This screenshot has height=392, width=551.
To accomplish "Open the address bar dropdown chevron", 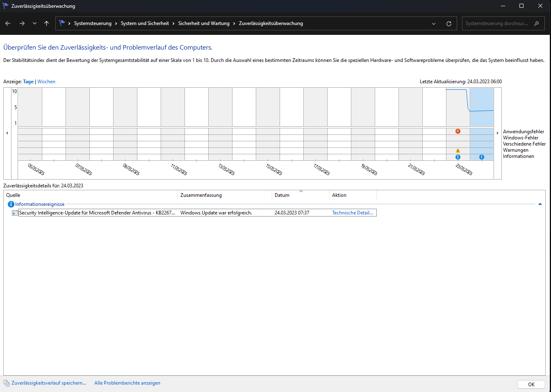I will click(433, 23).
